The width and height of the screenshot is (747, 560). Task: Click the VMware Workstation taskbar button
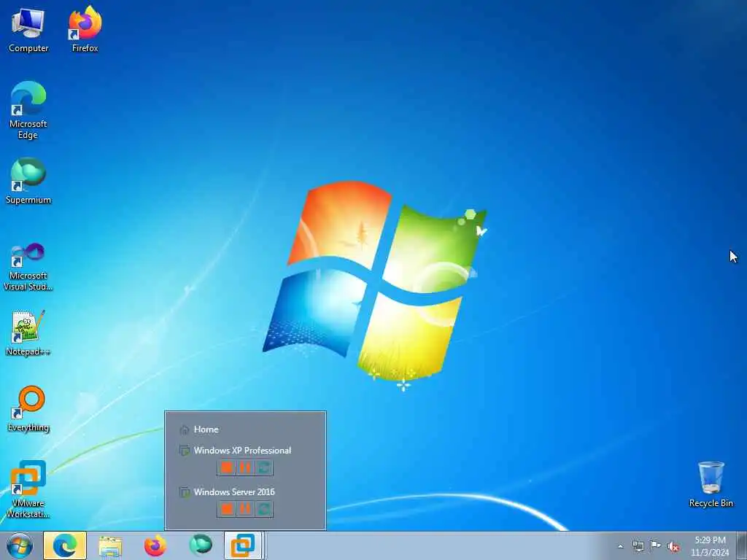tap(244, 545)
